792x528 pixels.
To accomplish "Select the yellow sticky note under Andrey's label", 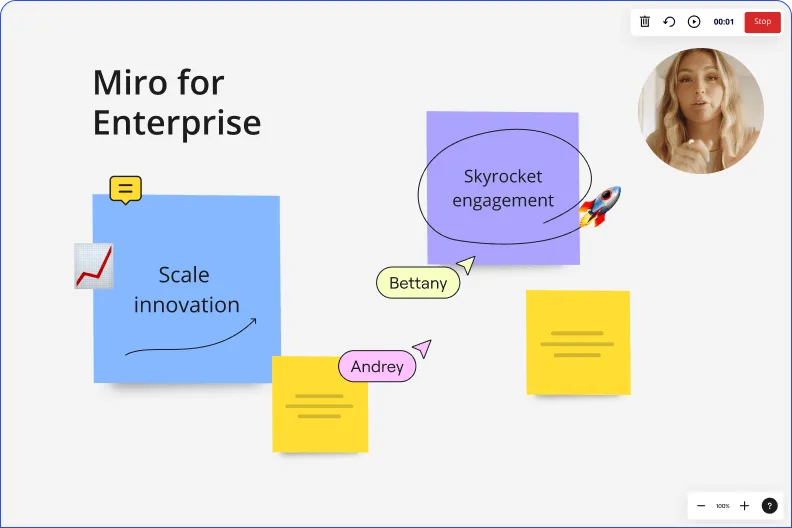I will 320,404.
